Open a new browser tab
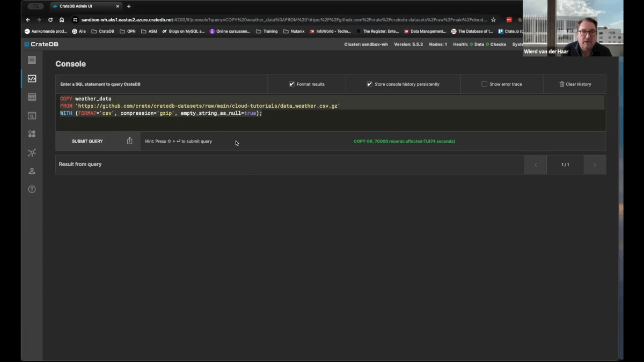644x362 pixels. click(x=129, y=6)
